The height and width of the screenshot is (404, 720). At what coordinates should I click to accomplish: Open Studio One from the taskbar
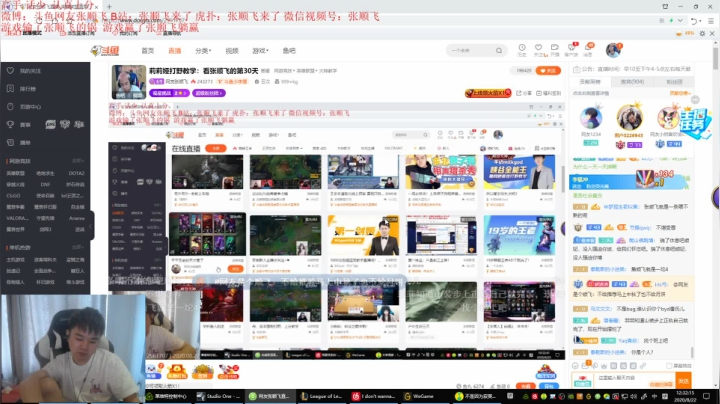point(218,396)
